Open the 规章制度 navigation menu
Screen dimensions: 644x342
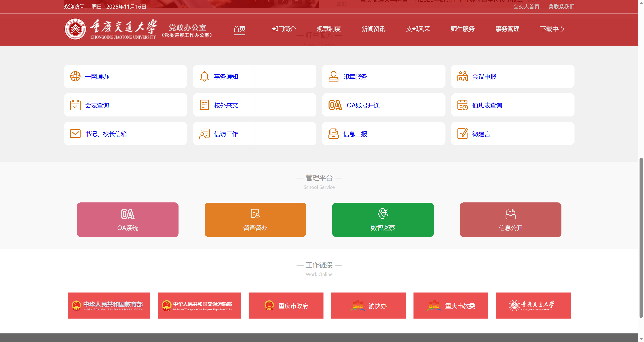(x=329, y=29)
